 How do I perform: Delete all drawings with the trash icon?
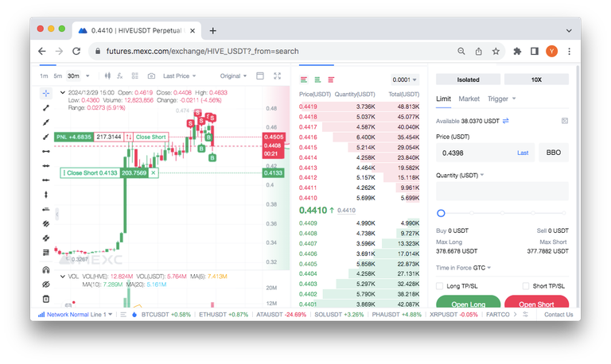[x=46, y=299]
